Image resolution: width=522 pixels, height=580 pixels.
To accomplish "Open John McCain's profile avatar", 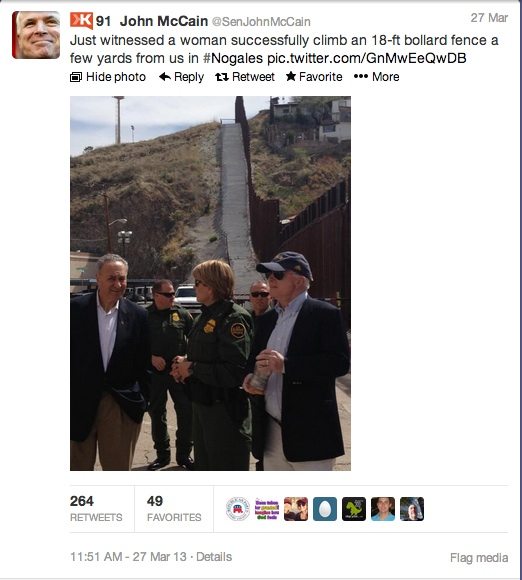I will [36, 35].
